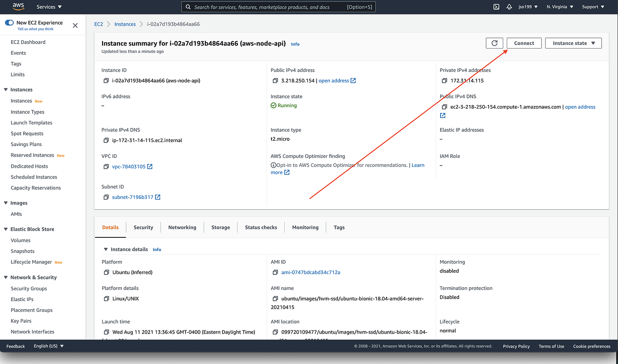Open the Public IPv4 DNS external link icon
The image size is (618, 364).
pyautogui.click(x=443, y=115)
